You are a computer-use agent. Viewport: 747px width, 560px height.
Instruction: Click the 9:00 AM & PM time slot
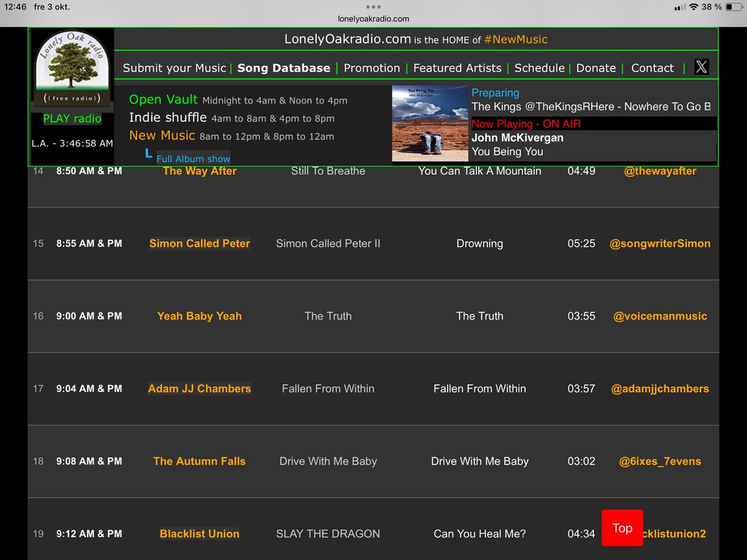89,316
